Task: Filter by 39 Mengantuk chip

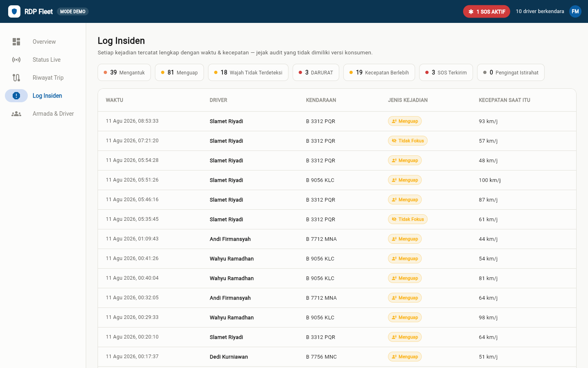Action: 124,72
